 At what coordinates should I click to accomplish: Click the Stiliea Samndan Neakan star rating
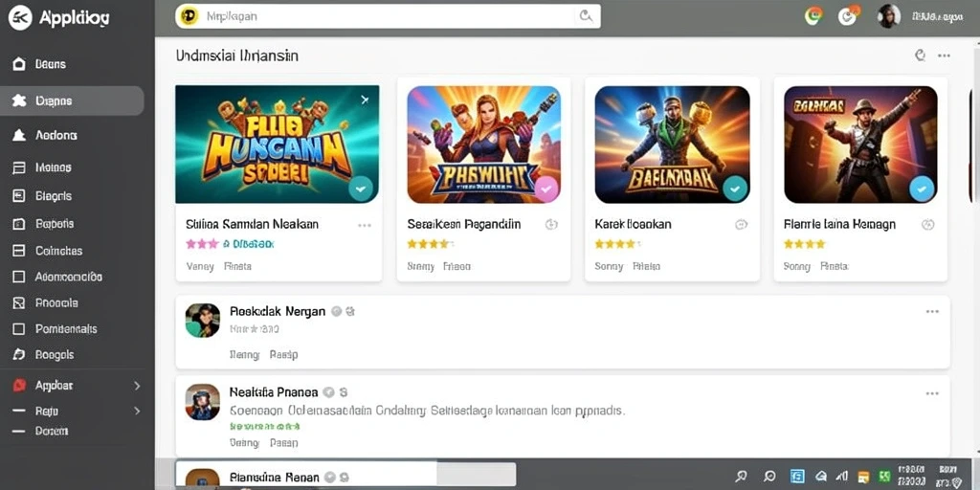pos(202,244)
